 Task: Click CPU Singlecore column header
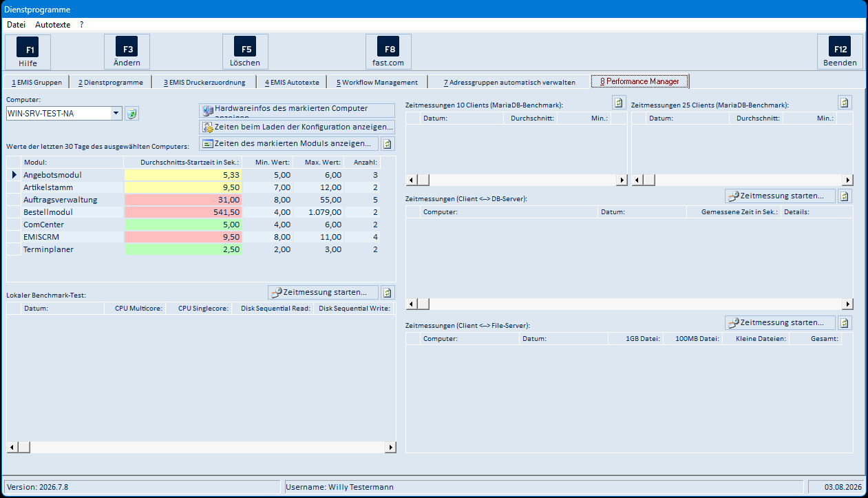pyautogui.click(x=199, y=309)
